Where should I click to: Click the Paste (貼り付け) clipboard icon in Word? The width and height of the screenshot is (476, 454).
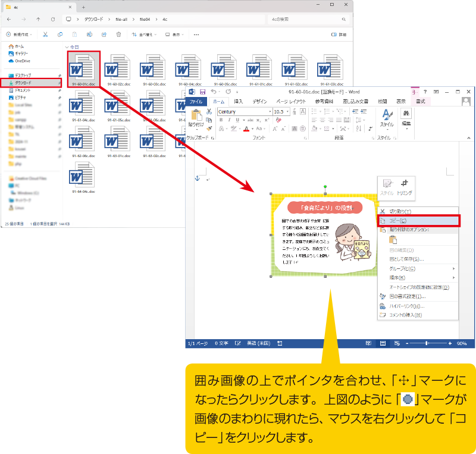(x=196, y=115)
